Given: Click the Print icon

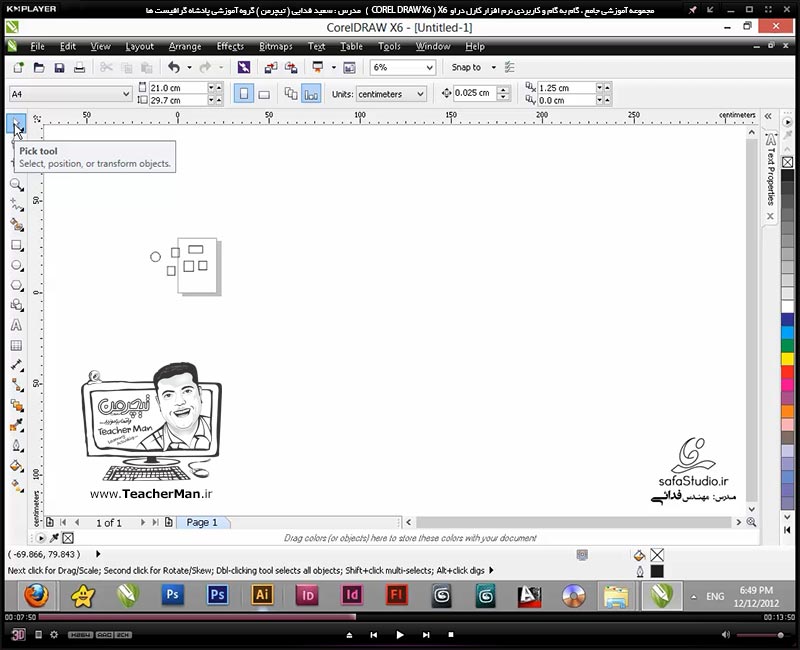Looking at the screenshot, I should (80, 67).
